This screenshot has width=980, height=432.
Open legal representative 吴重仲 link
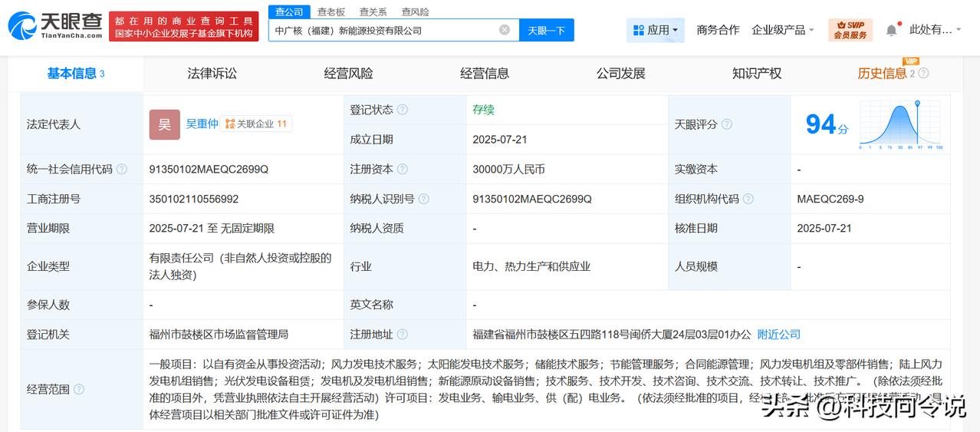tap(202, 124)
